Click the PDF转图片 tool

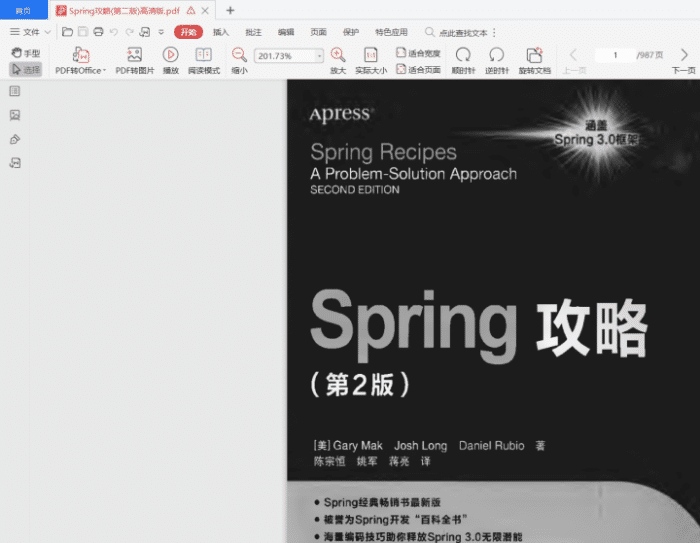[135, 60]
